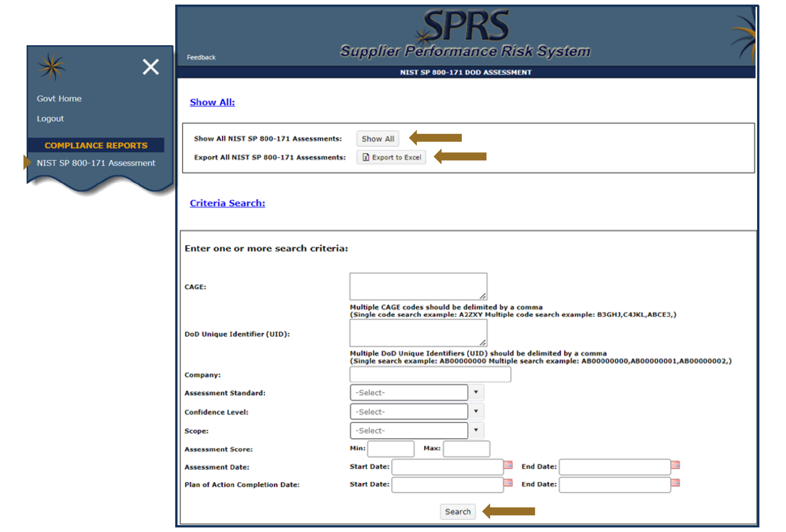Click resize grip of CAGE text area
Screen dimensions: 786x532
tap(483, 296)
